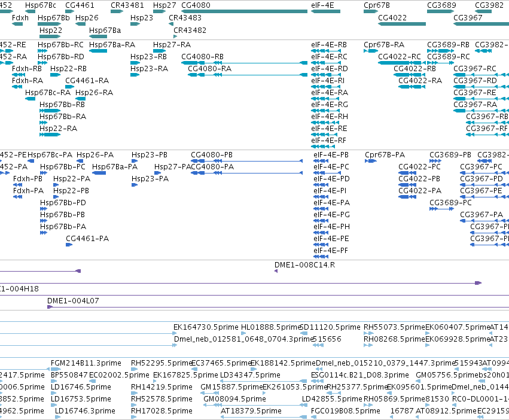
Task: Click transcript label eIF-4E-RI
Action: pyautogui.click(x=328, y=81)
